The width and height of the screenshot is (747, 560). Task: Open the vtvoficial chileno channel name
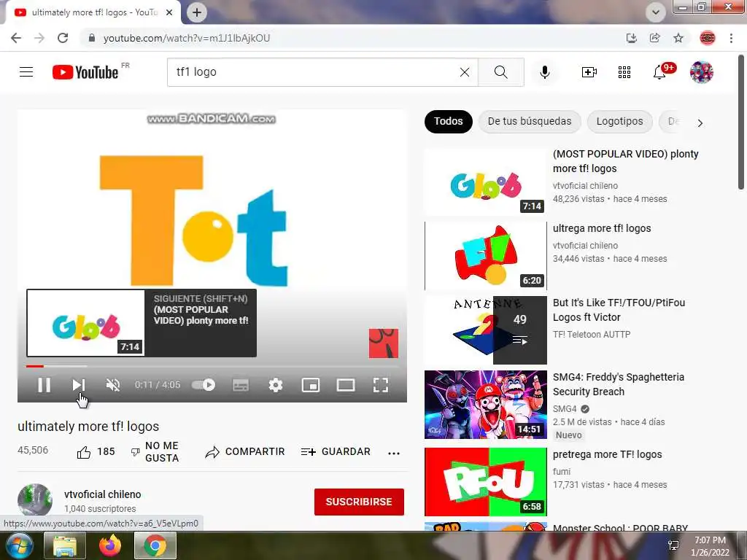(x=102, y=494)
